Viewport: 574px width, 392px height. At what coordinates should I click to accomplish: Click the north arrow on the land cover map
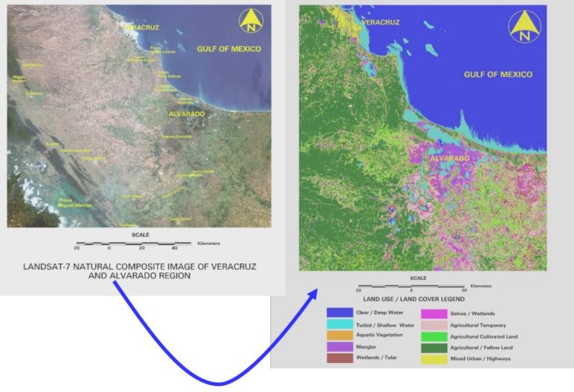pyautogui.click(x=525, y=26)
